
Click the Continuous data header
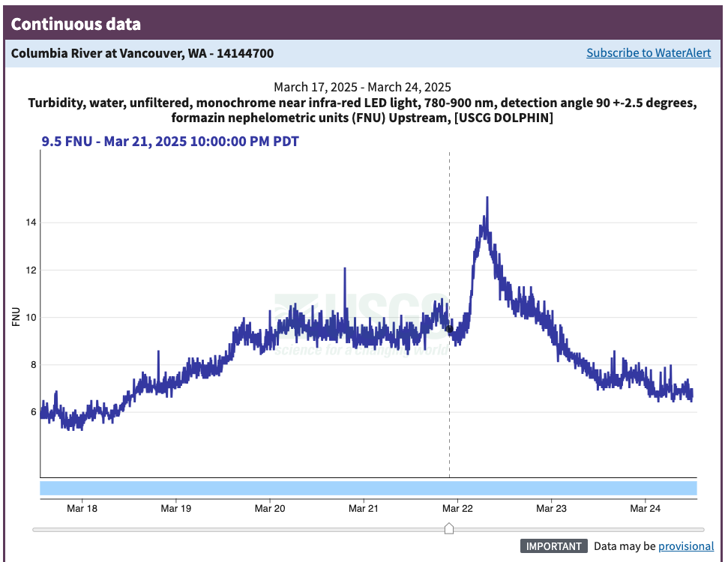coord(76,24)
